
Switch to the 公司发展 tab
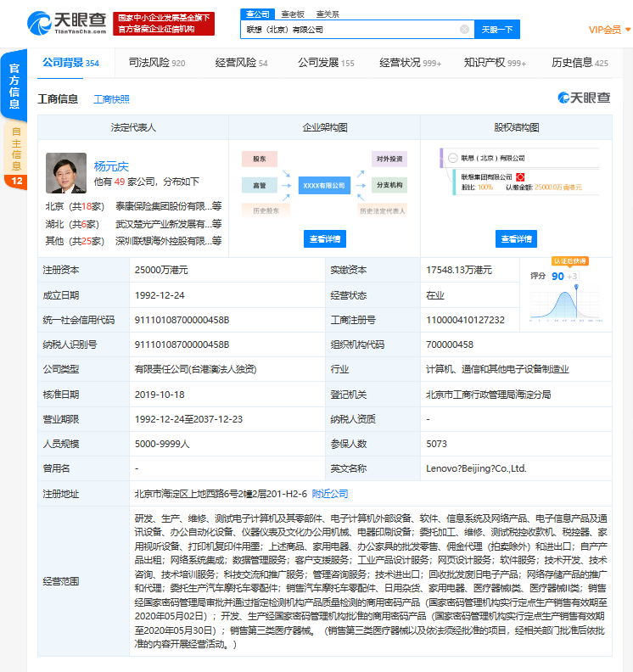click(x=326, y=63)
